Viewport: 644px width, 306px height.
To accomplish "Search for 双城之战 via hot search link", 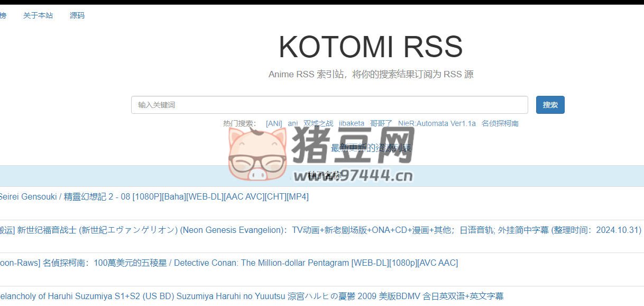I will pyautogui.click(x=318, y=123).
